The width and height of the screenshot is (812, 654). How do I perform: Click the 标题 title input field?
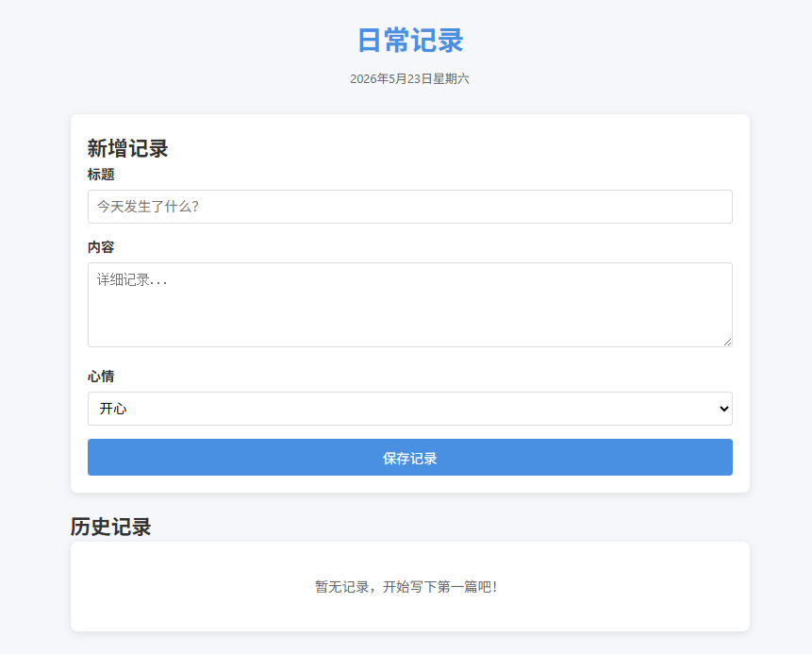pyautogui.click(x=409, y=207)
